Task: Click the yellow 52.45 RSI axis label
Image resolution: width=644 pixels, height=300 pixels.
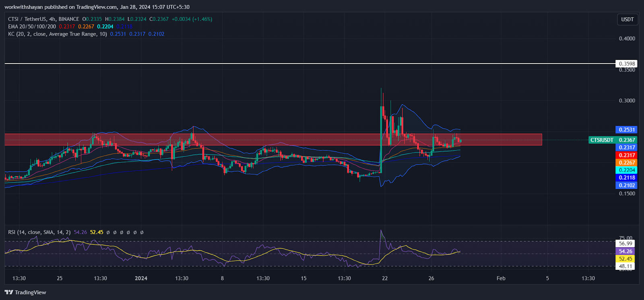Action: tap(625, 259)
